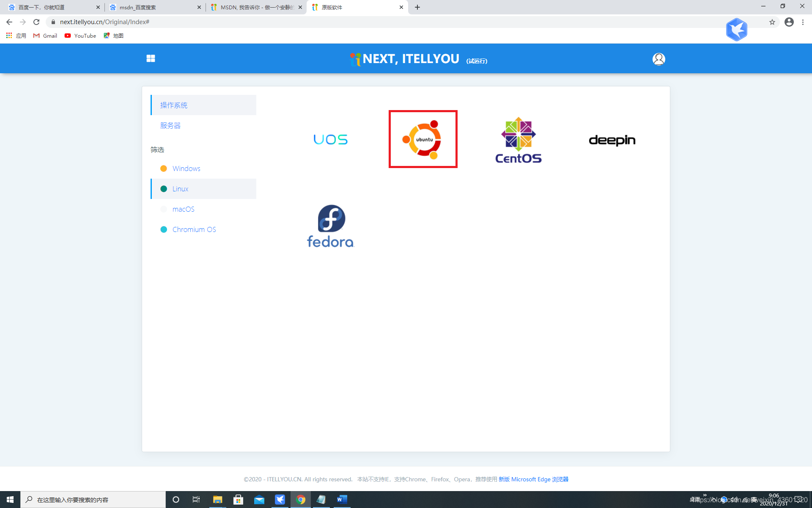Close the 原版软件 tab
812x508 pixels.
[401, 7]
